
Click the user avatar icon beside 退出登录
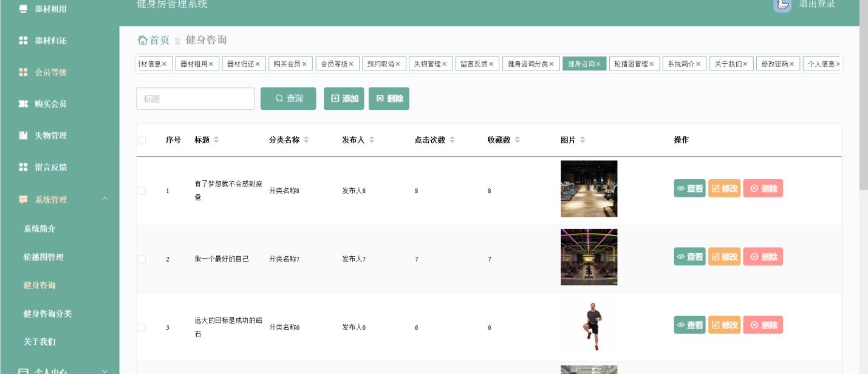click(782, 4)
